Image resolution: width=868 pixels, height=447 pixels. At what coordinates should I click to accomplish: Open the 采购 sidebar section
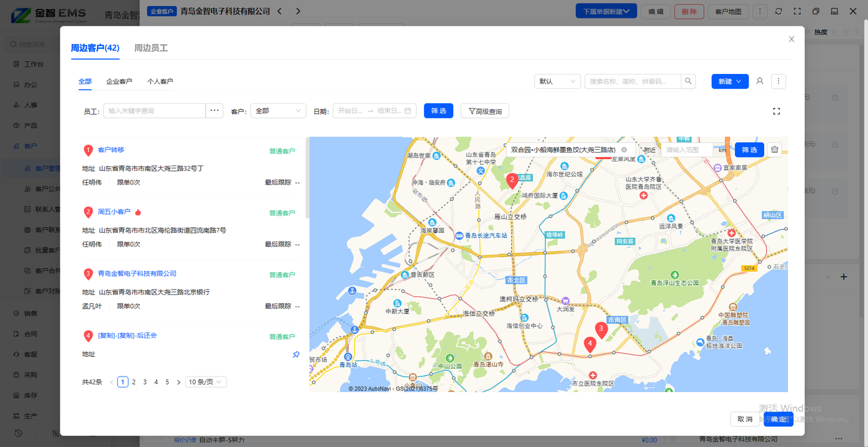(x=31, y=374)
